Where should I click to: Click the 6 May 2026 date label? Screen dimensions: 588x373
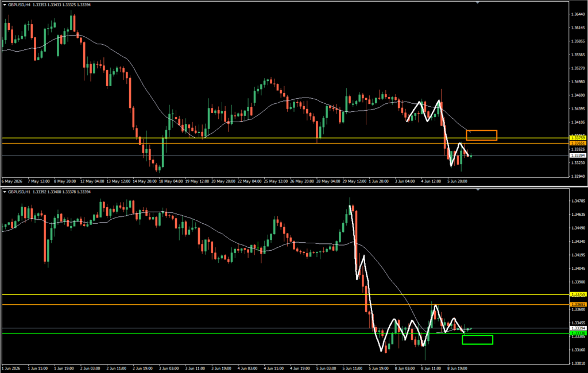tap(13, 181)
